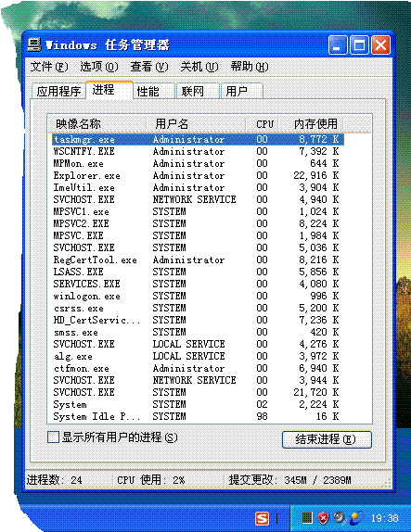Click the speaker volume tray icon
The height and width of the screenshot is (532, 411).
coord(339,517)
